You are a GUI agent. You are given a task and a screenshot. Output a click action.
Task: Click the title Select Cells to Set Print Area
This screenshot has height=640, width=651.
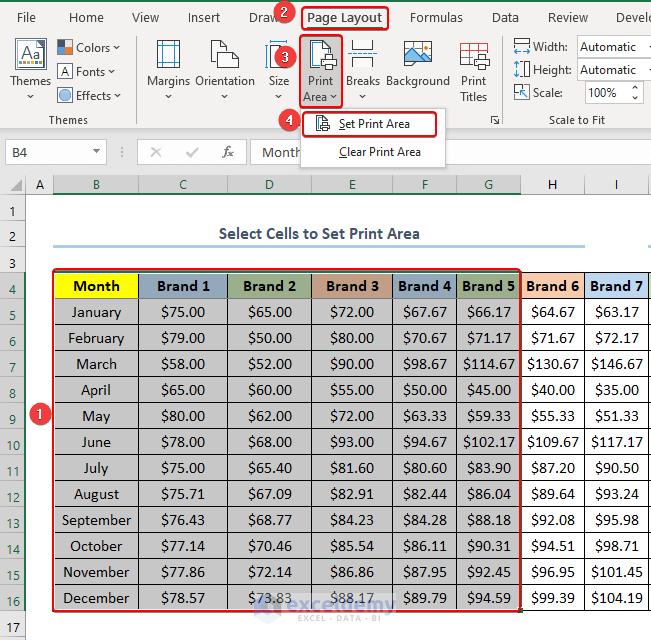pyautogui.click(x=319, y=234)
